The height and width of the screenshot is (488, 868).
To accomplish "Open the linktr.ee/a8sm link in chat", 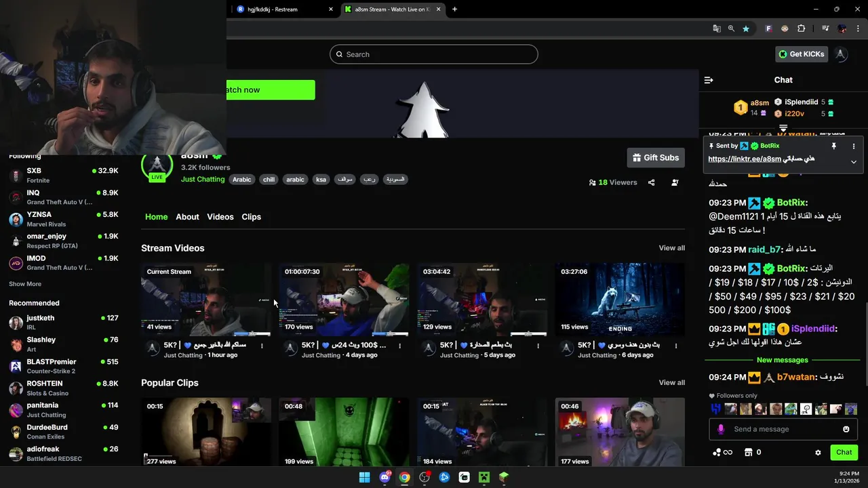I will [745, 159].
